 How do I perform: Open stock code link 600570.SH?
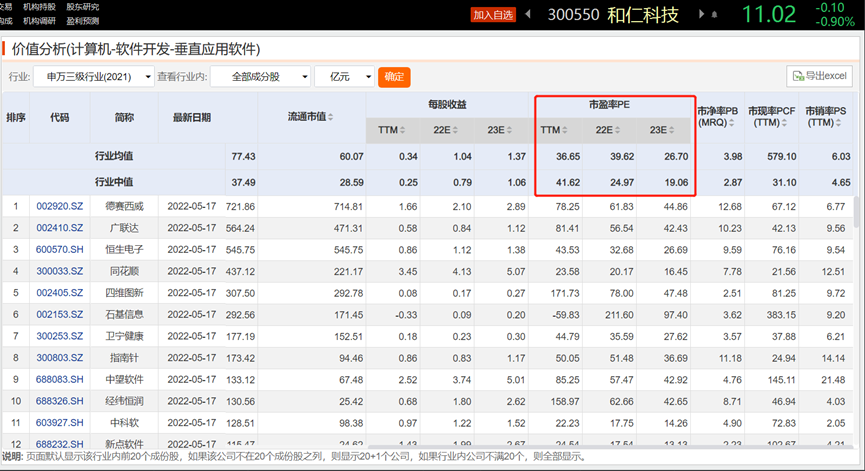(62, 250)
